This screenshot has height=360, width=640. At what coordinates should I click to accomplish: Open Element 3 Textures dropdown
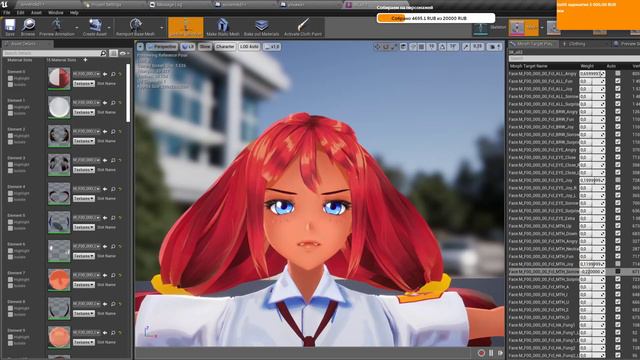pyautogui.click(x=84, y=170)
